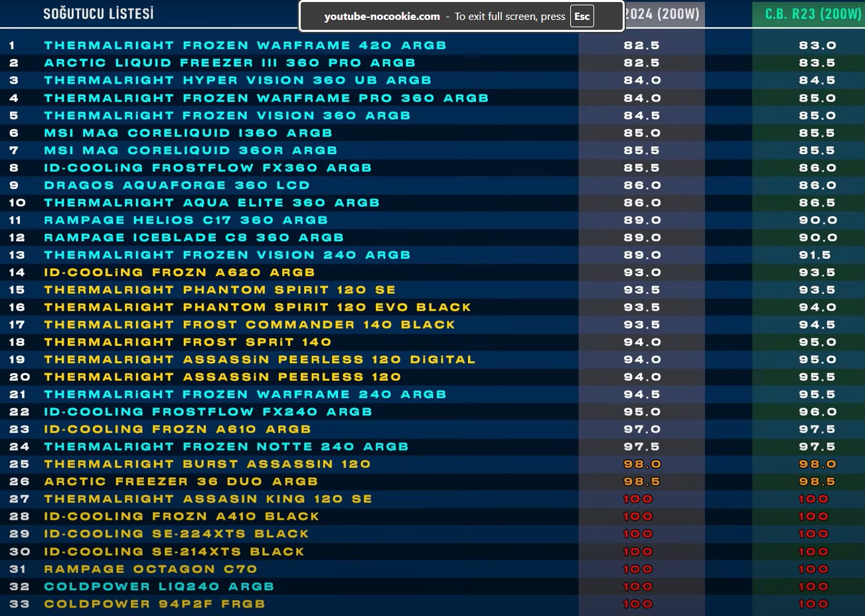Click row 20 Thermalright Assassin Peerless 120 name

pos(222,377)
